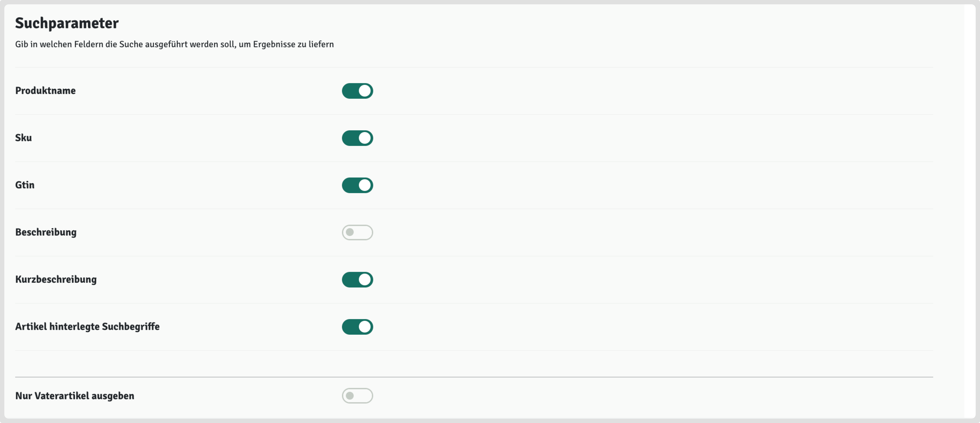The image size is (980, 423).
Task: Enable the Beschreibung toggle
Action: click(x=357, y=232)
